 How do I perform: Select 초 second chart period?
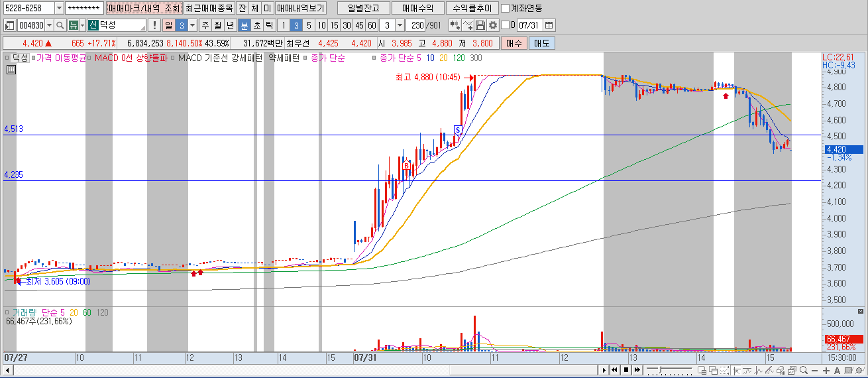point(256,25)
